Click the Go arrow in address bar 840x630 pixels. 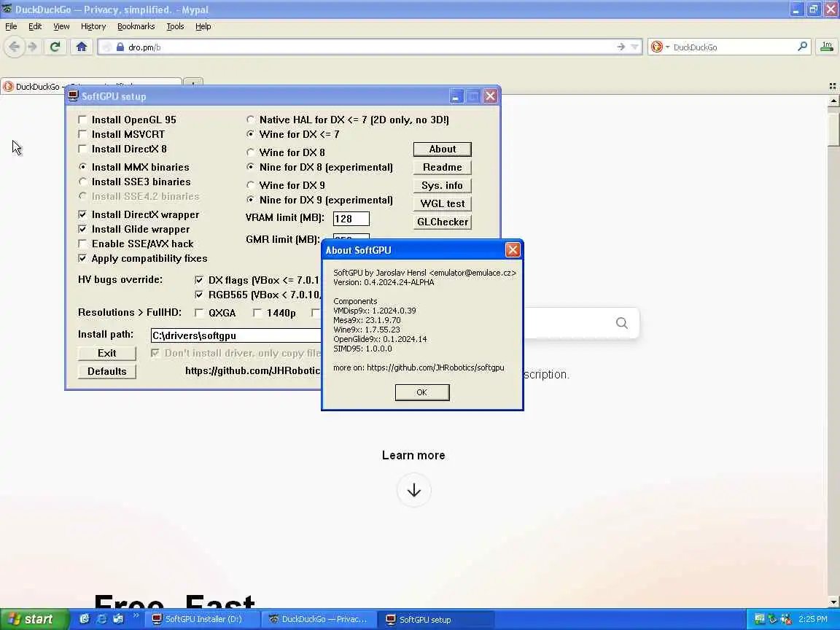(621, 47)
